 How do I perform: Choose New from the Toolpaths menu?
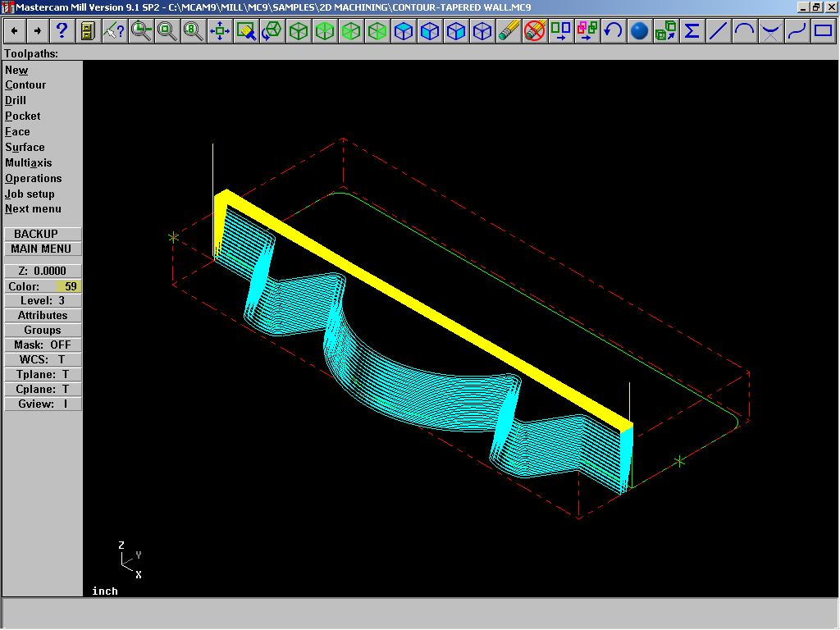[16, 71]
